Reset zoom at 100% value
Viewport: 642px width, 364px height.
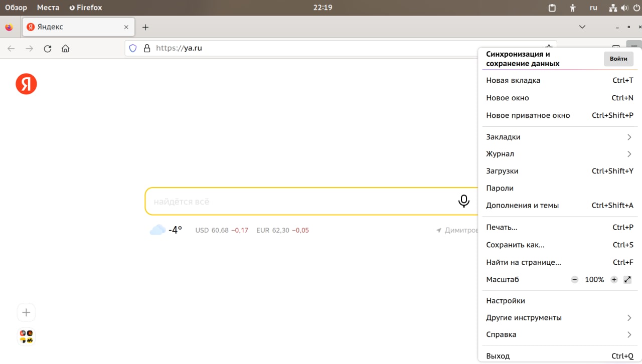coord(594,280)
